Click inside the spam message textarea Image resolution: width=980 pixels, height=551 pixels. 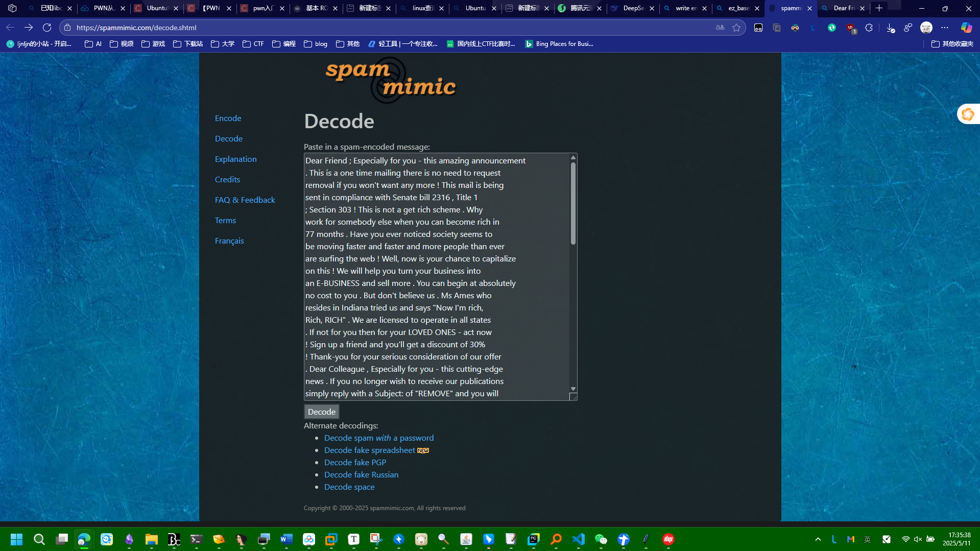point(437,277)
